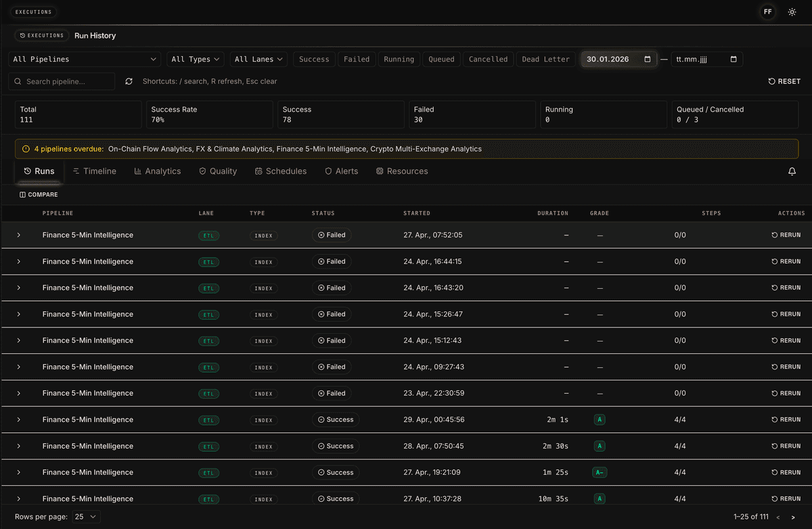Open the All Lanes dropdown
This screenshot has height=529, width=812.
[259, 60]
